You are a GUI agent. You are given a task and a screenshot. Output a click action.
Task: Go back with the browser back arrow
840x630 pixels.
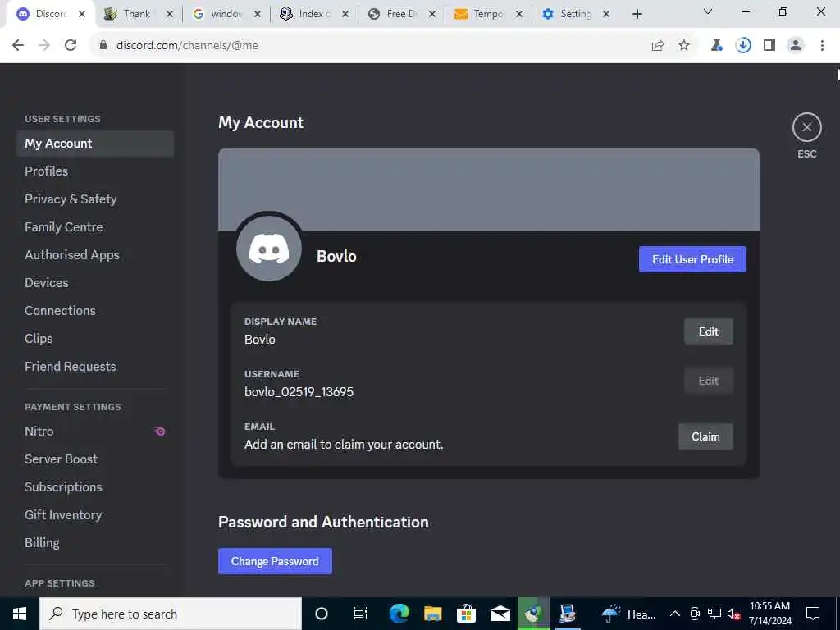(x=18, y=46)
